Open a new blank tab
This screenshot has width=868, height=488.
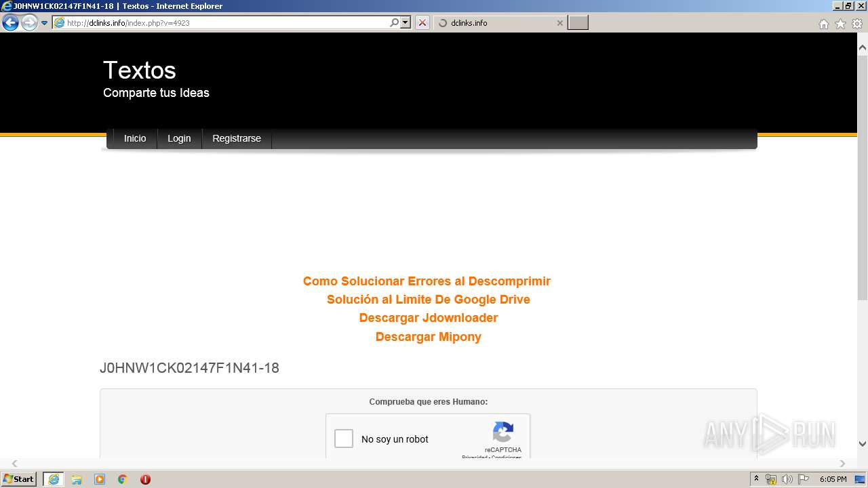(x=578, y=23)
